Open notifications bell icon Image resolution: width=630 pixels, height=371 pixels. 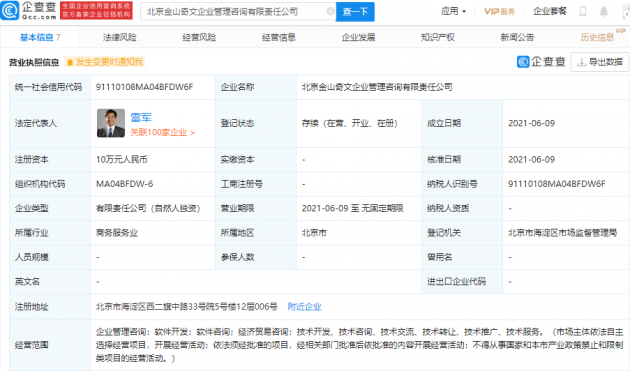603,11
